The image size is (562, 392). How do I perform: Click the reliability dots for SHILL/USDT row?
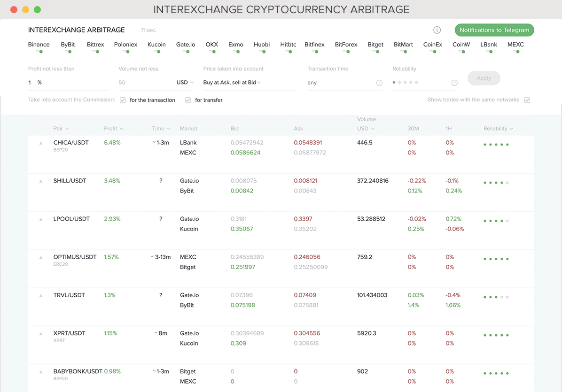coord(496,183)
